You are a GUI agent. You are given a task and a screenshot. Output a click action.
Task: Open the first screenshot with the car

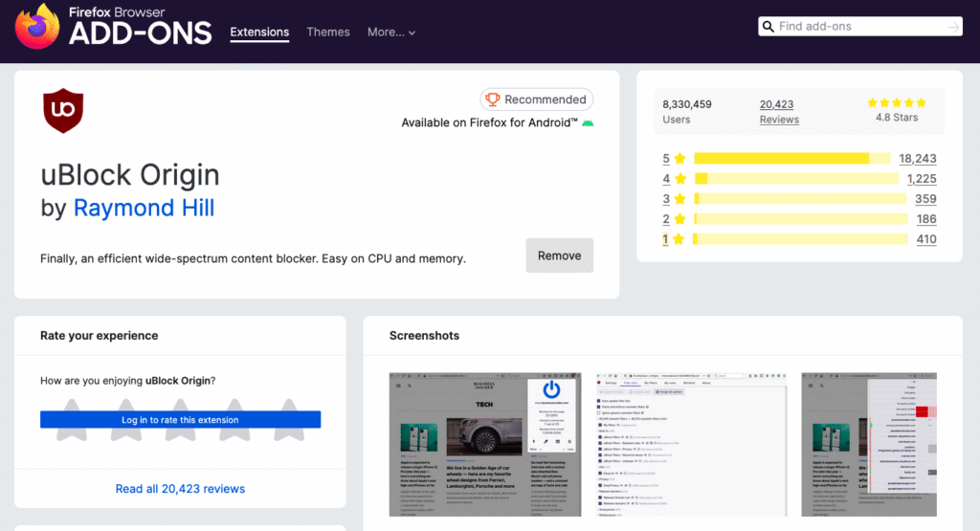488,446
